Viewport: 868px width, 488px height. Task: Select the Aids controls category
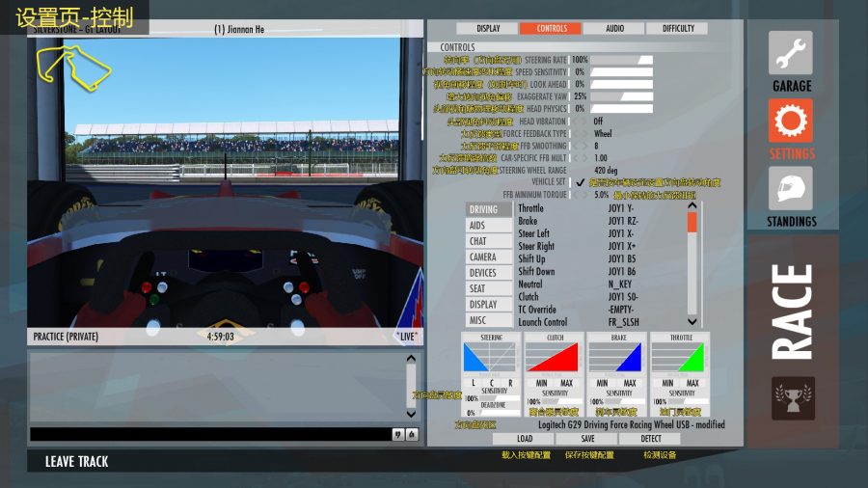489,225
